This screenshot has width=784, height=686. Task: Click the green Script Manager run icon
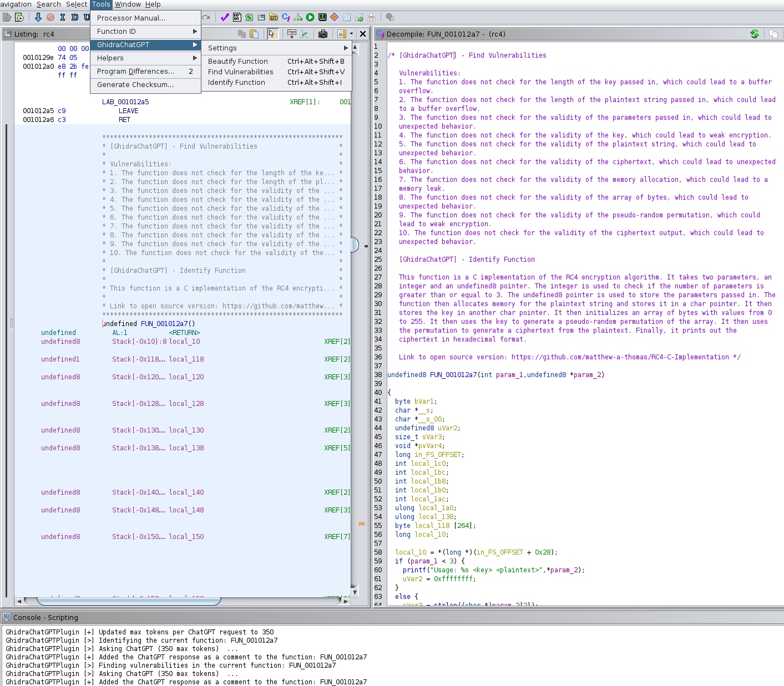pos(310,17)
